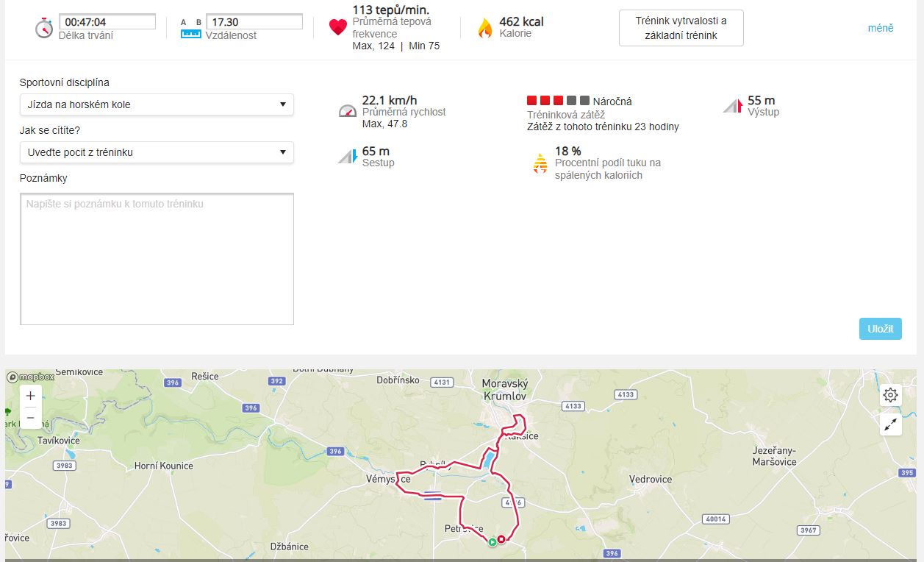Click the ascent Výstup arrow icon
924x562 pixels.
(733, 105)
